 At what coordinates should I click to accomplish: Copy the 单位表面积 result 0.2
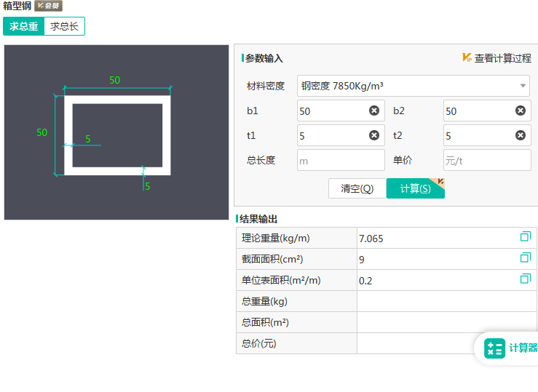[x=526, y=279]
